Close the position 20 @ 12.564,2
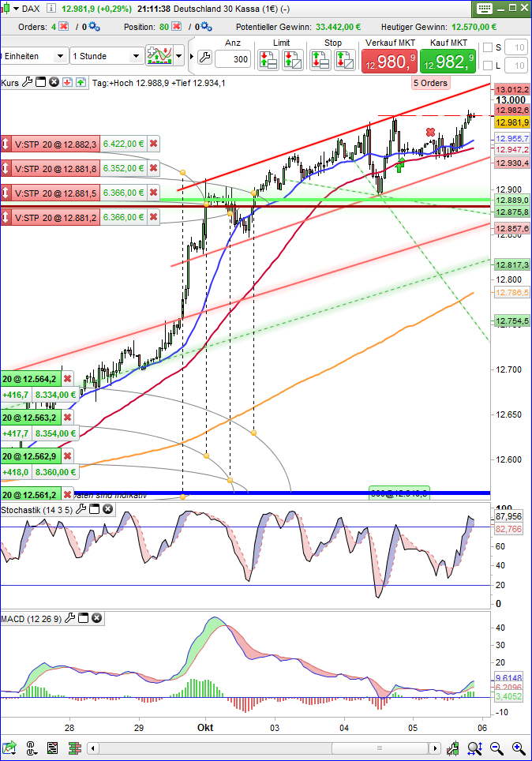Image resolution: width=532 pixels, height=761 pixels. (x=67, y=379)
